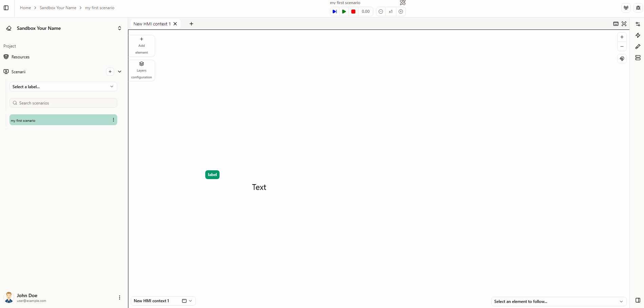Toggle the right side panel icon
This screenshot has width=644, height=308.
click(x=638, y=300)
